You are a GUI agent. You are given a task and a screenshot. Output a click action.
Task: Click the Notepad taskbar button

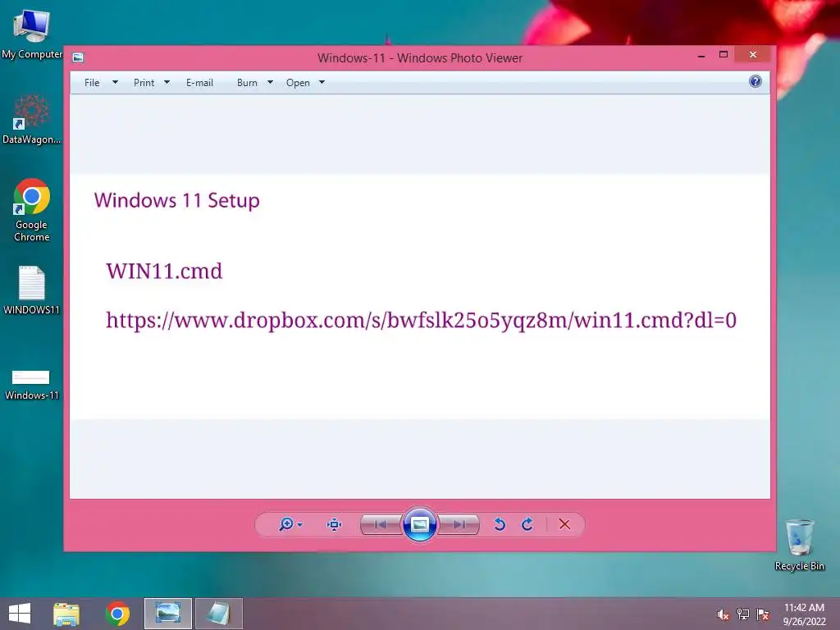(218, 614)
